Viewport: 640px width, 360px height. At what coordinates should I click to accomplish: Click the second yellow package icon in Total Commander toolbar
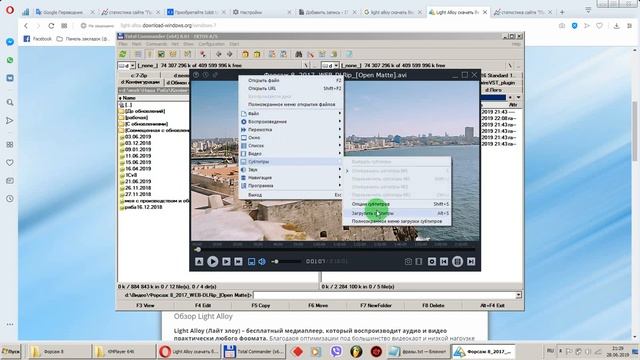[x=257, y=54]
